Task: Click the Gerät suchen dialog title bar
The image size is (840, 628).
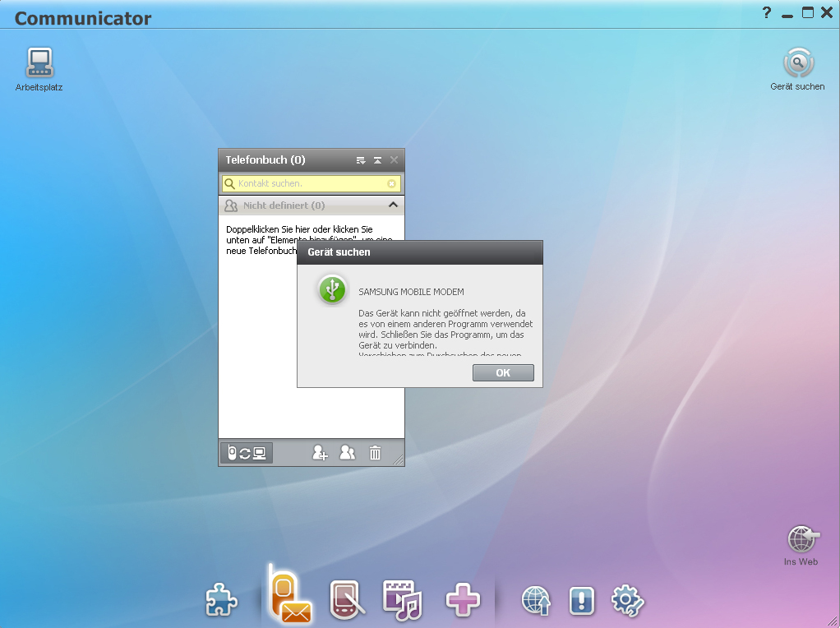Action: [x=420, y=252]
